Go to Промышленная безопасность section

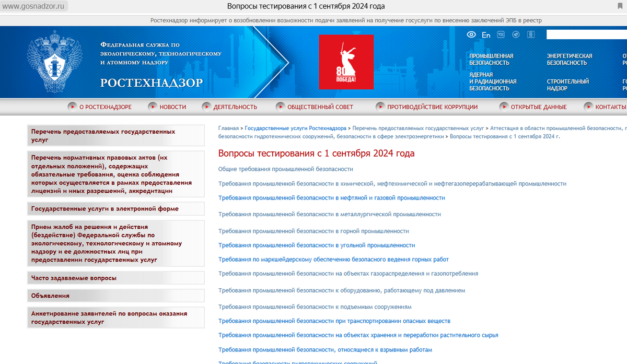491,60
